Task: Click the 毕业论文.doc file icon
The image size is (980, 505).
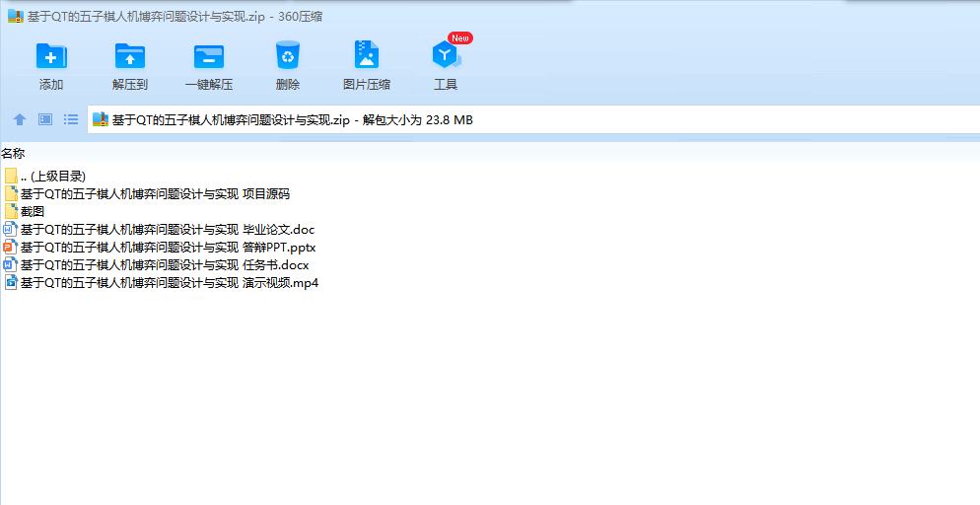Action: tap(11, 230)
